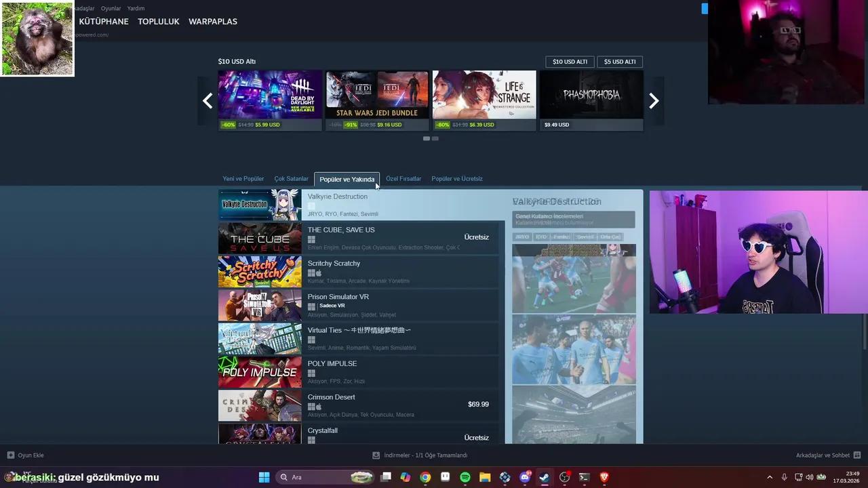Open Brave browser from the taskbar
This screenshot has width=868, height=488.
point(604,477)
